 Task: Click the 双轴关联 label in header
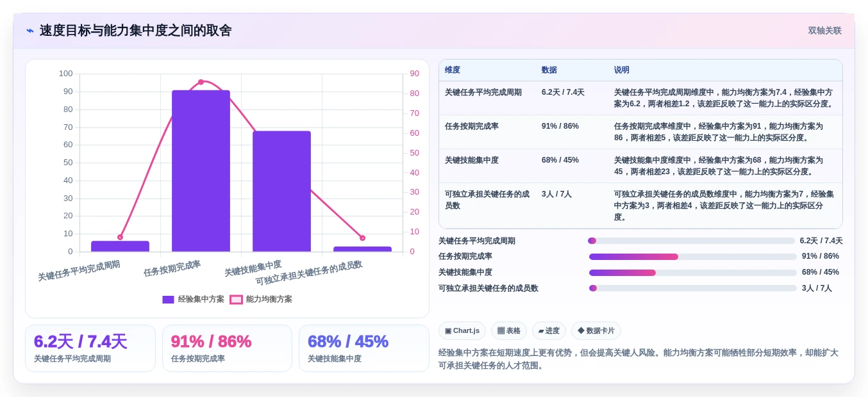click(824, 31)
